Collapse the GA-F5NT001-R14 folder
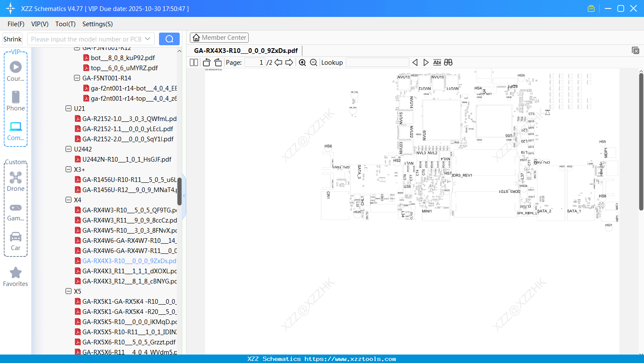 (x=77, y=78)
